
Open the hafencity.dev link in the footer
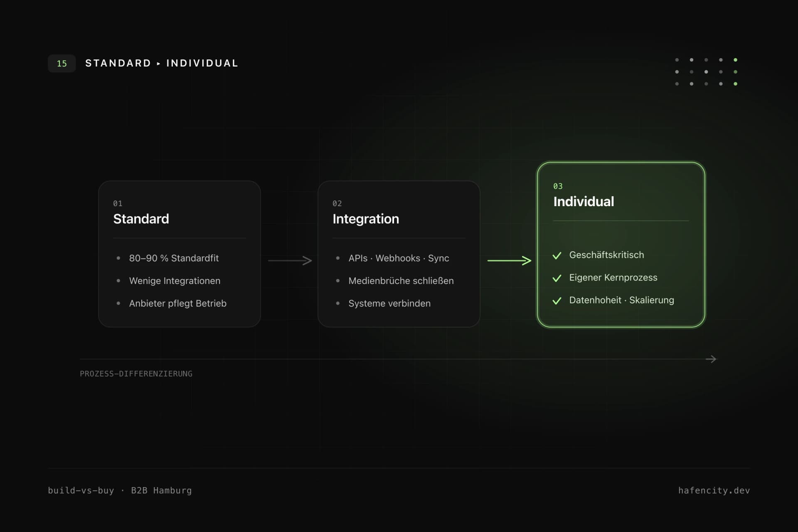(x=714, y=490)
